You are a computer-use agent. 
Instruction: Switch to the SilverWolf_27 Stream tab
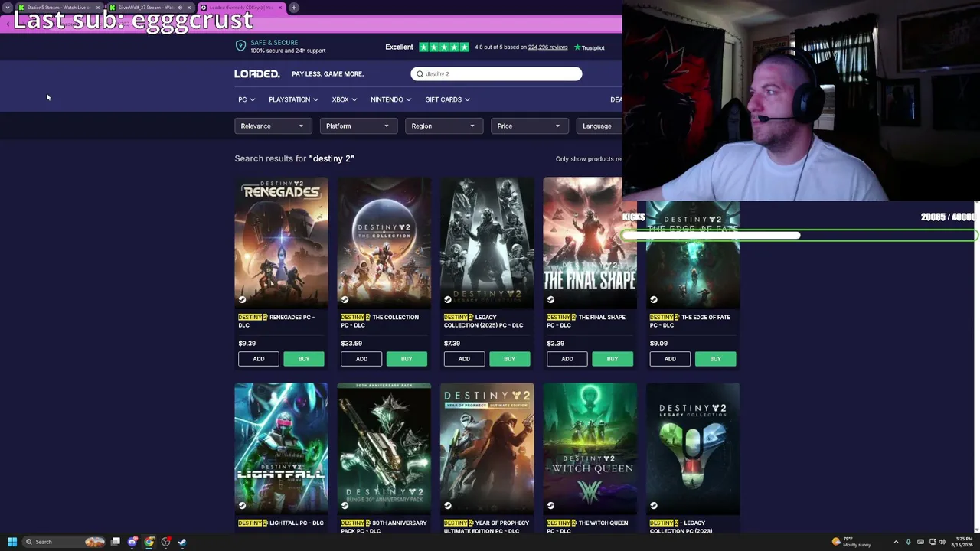coord(149,8)
